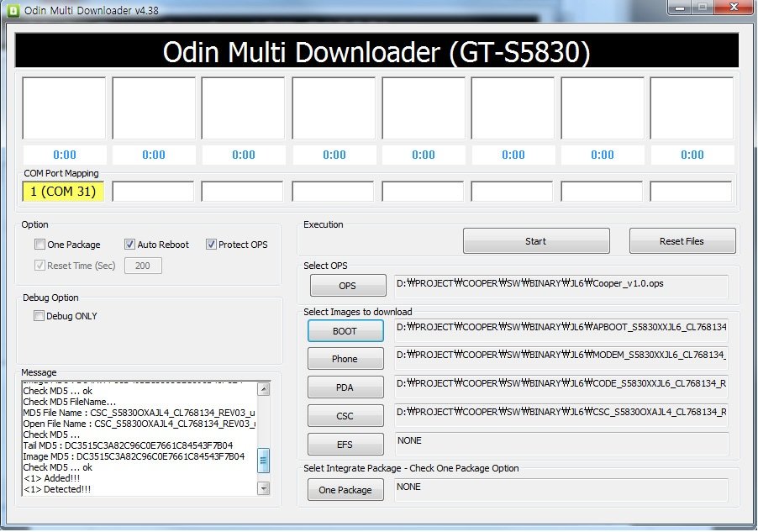The width and height of the screenshot is (758, 532).
Task: Tick the One Package checkbox
Action: (x=40, y=245)
